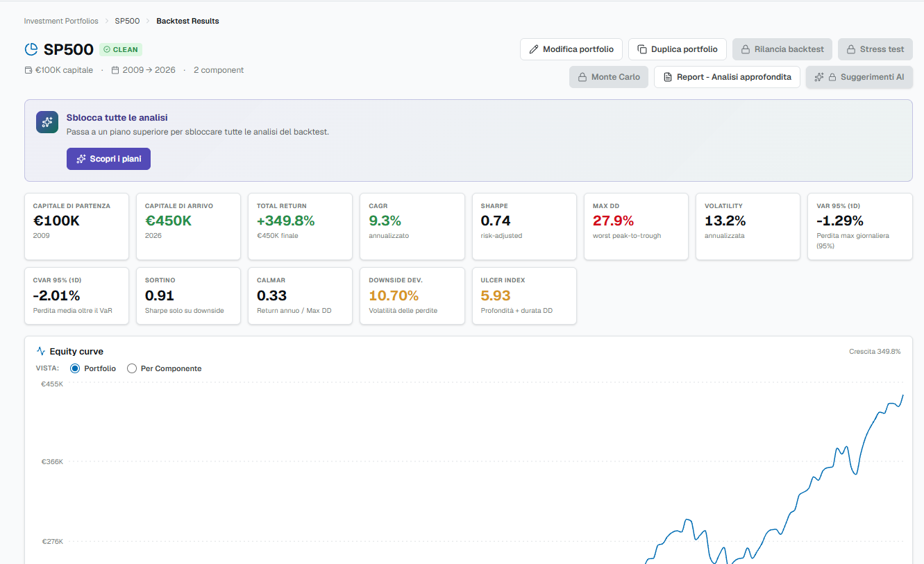This screenshot has height=564, width=924.
Task: Click the calendar icon beside 2009 → 2026
Action: click(115, 70)
